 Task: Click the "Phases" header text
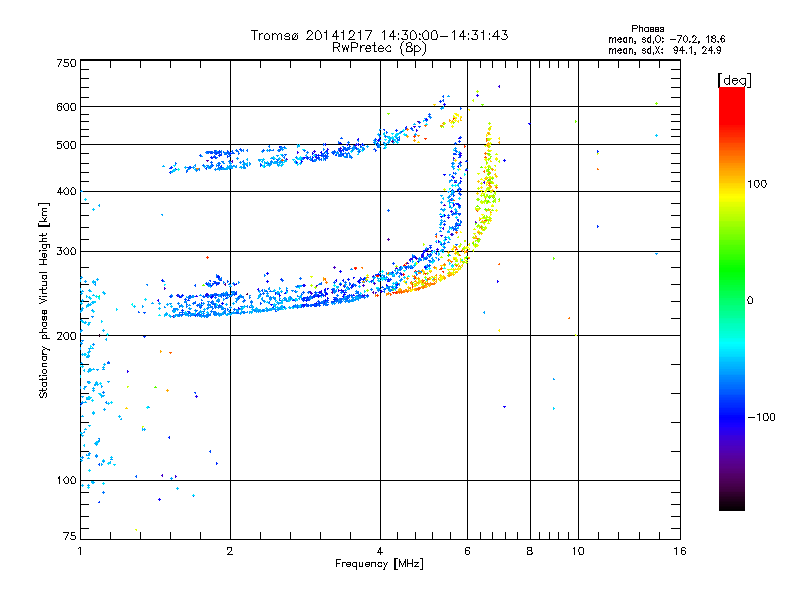point(647,29)
